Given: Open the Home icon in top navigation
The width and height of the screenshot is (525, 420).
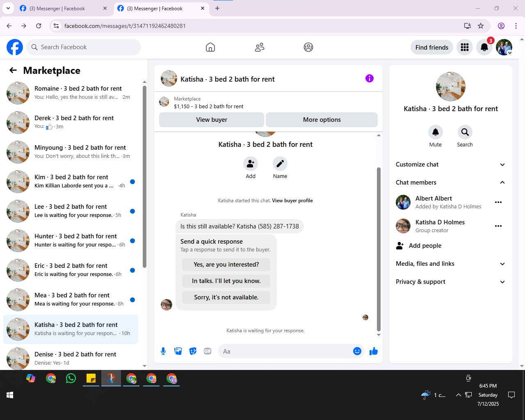Looking at the screenshot, I should point(210,47).
